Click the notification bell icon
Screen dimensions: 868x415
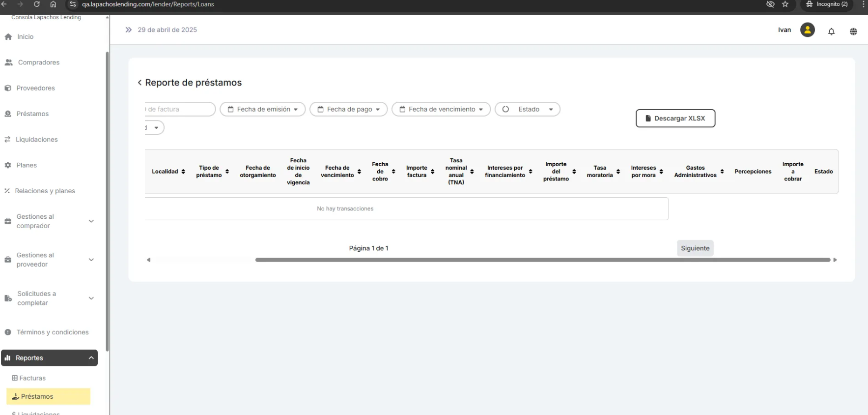[831, 31]
